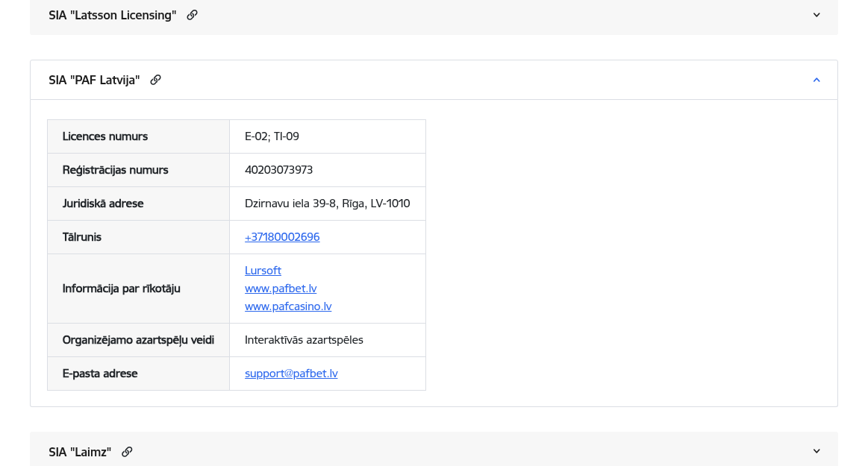Click the Tālrunis label
The image size is (868, 466).
point(82,236)
